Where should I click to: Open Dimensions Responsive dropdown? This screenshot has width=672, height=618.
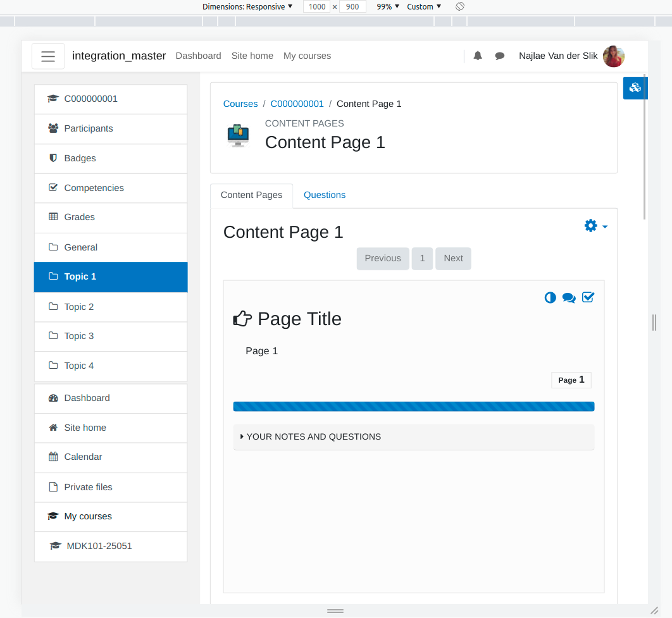tap(247, 7)
